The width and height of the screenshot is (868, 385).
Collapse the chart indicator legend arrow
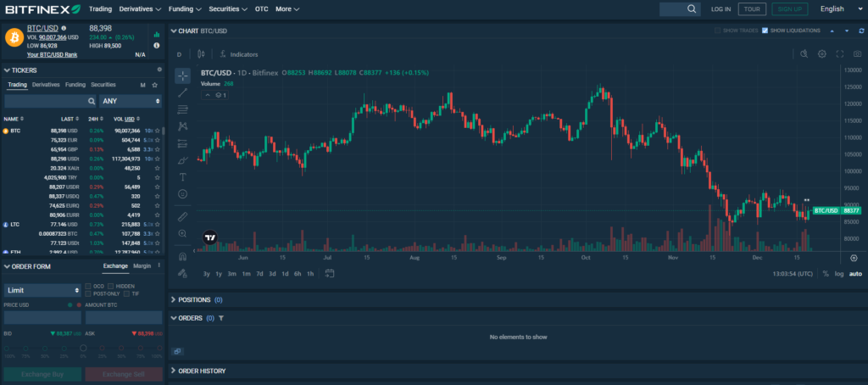pos(209,95)
